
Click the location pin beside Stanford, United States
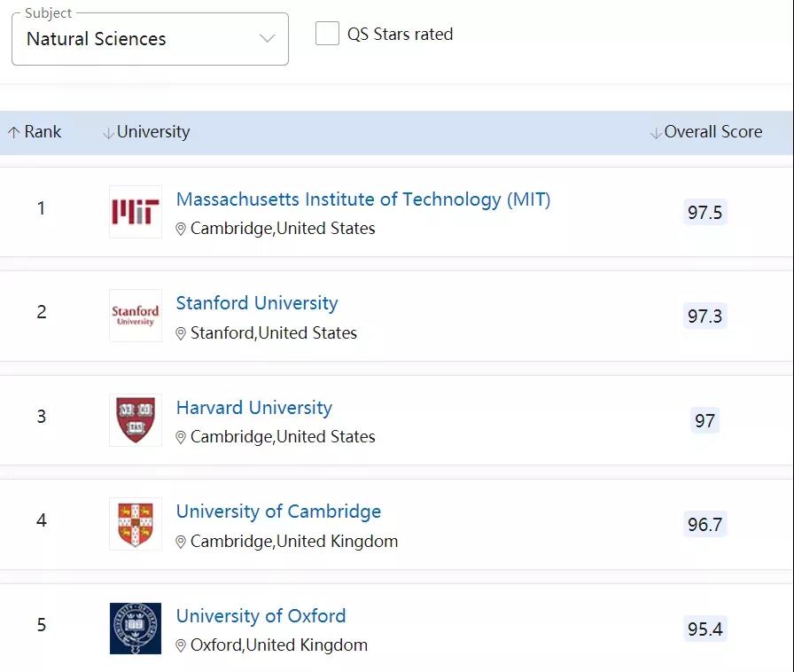click(180, 333)
